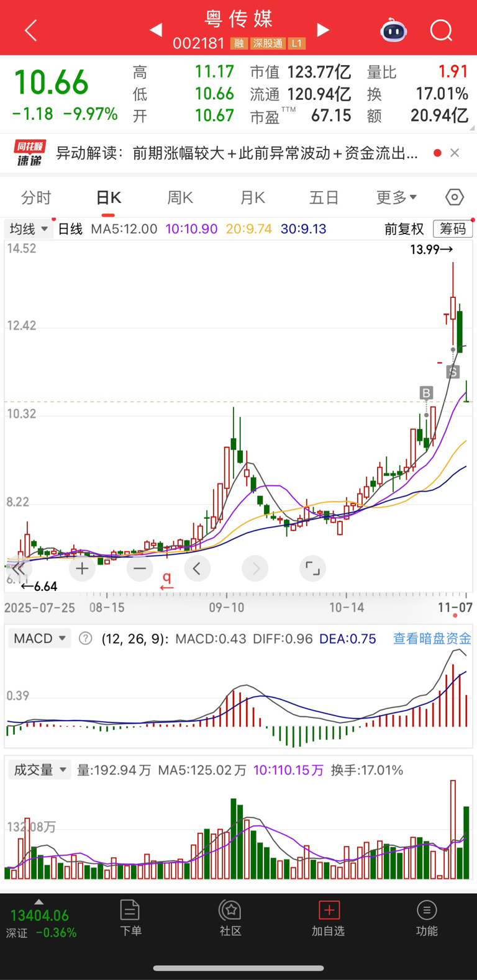Switch to the 周K weekly tab
The image size is (477, 980).
click(180, 198)
